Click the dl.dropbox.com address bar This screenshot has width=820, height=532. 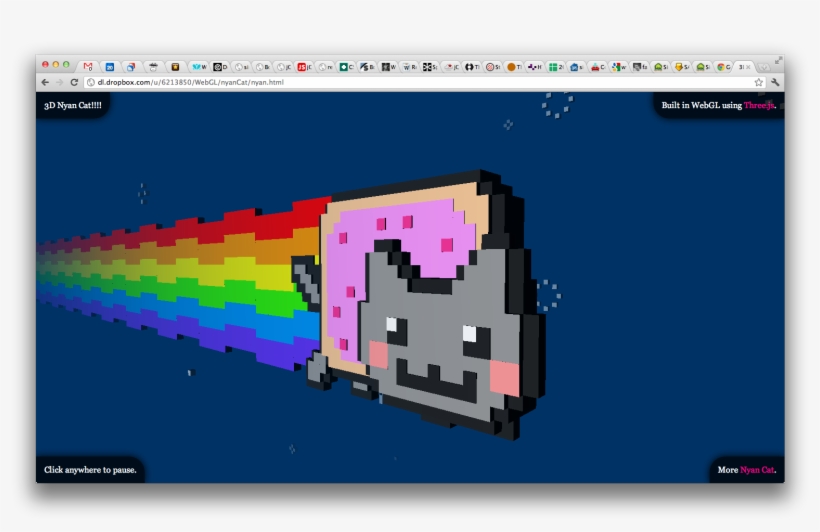point(424,82)
